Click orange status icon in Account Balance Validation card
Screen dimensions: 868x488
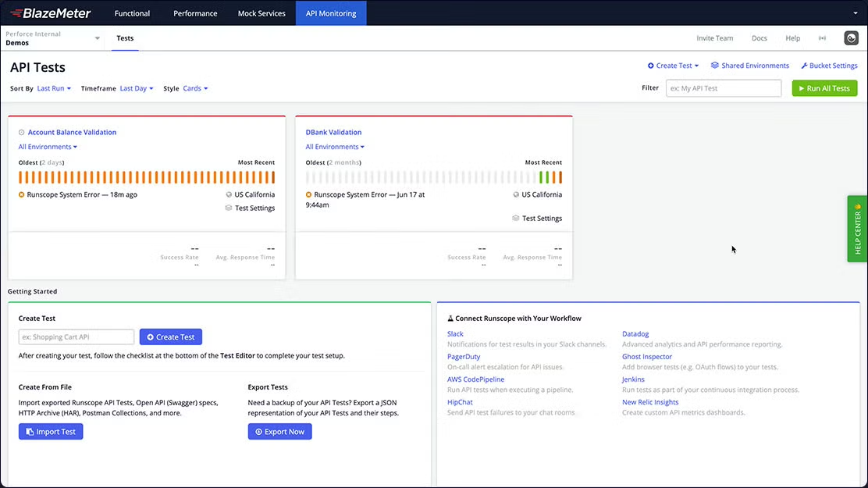click(x=22, y=194)
